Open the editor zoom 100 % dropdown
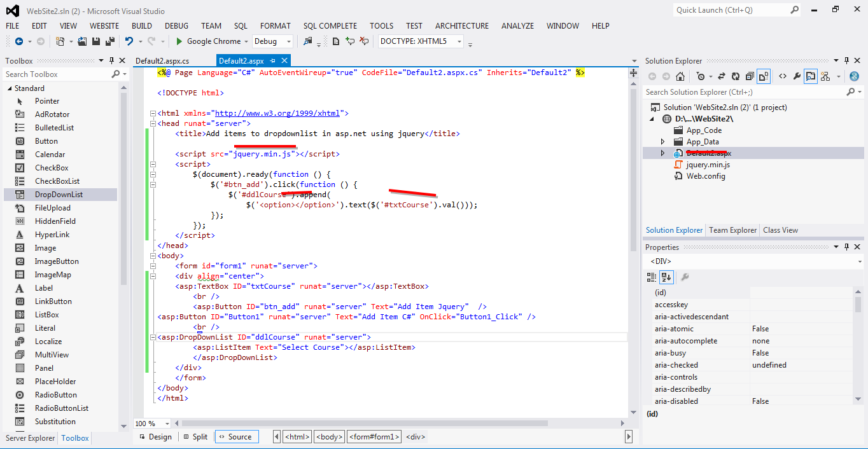 pos(167,424)
